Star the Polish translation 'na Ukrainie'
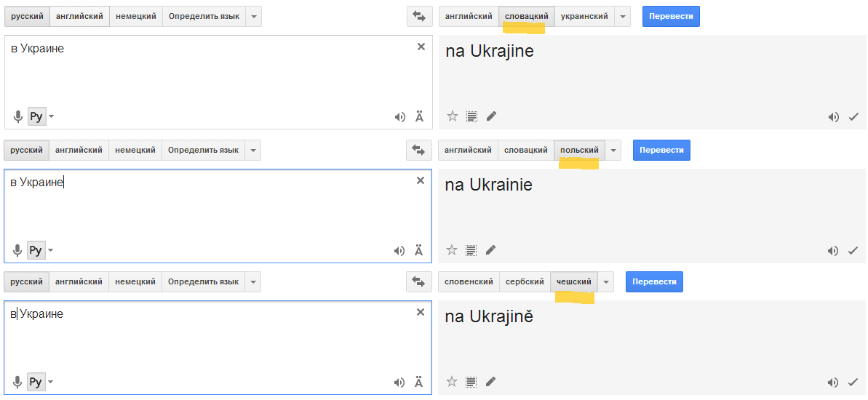This screenshot has width=868, height=400. pyautogui.click(x=452, y=250)
